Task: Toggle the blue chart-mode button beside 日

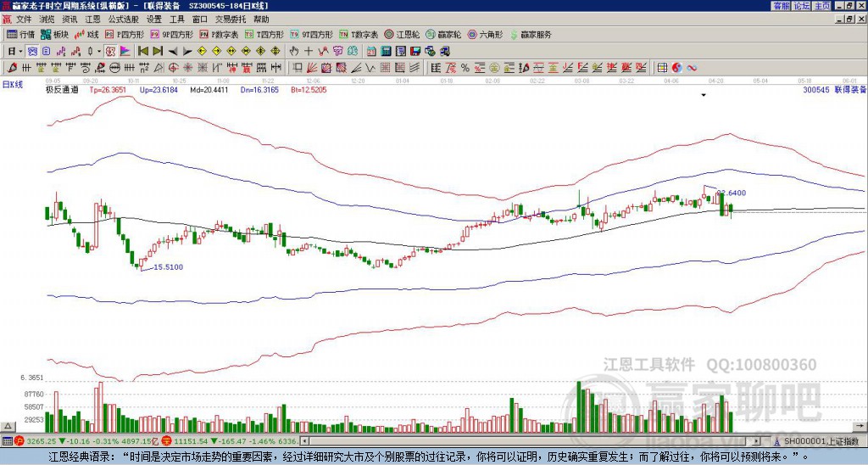Action: [32, 51]
